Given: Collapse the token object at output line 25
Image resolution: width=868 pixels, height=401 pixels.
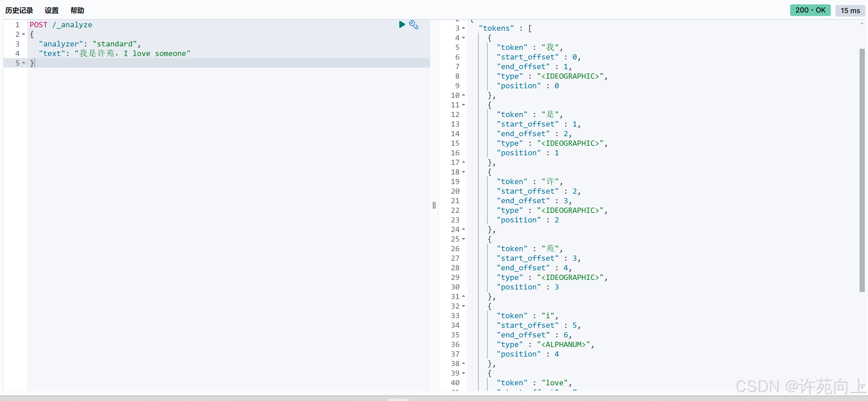Looking at the screenshot, I should coord(464,239).
